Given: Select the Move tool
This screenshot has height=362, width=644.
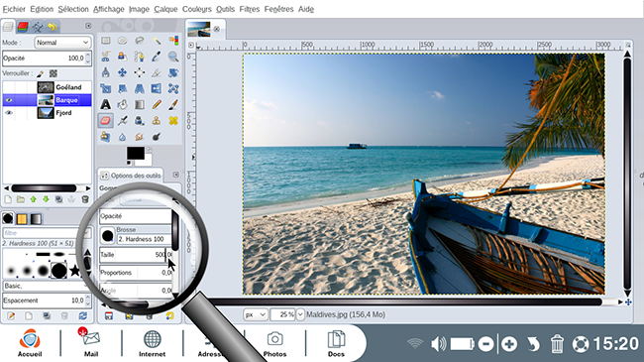Looking at the screenshot, I should pos(123,72).
